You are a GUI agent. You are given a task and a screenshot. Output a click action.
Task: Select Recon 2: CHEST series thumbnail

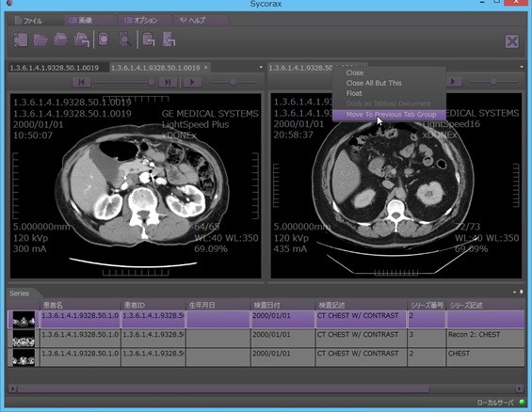pos(24,338)
